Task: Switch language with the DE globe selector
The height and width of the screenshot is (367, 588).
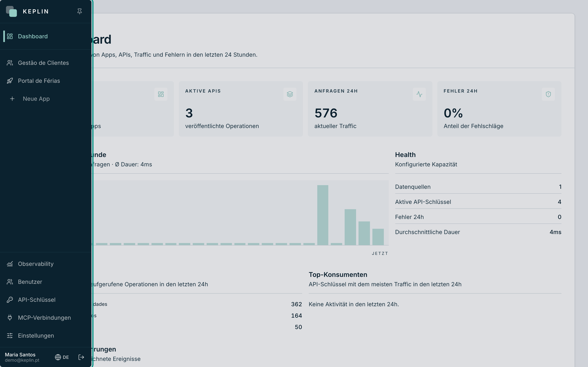Action: 62,357
